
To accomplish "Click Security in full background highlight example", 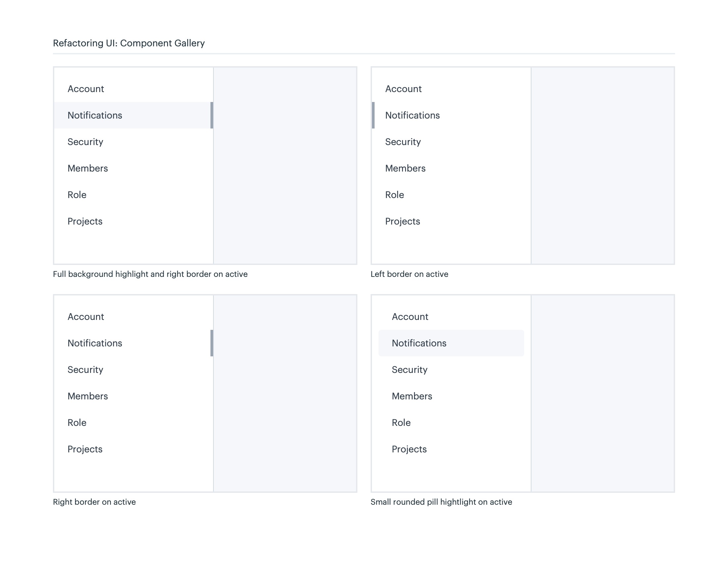I will 85,142.
